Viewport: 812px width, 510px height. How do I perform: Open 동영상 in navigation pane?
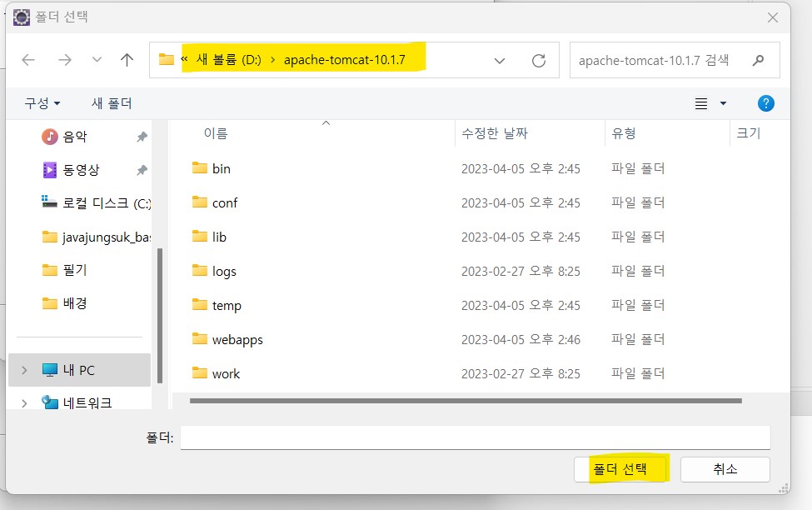coord(80,170)
